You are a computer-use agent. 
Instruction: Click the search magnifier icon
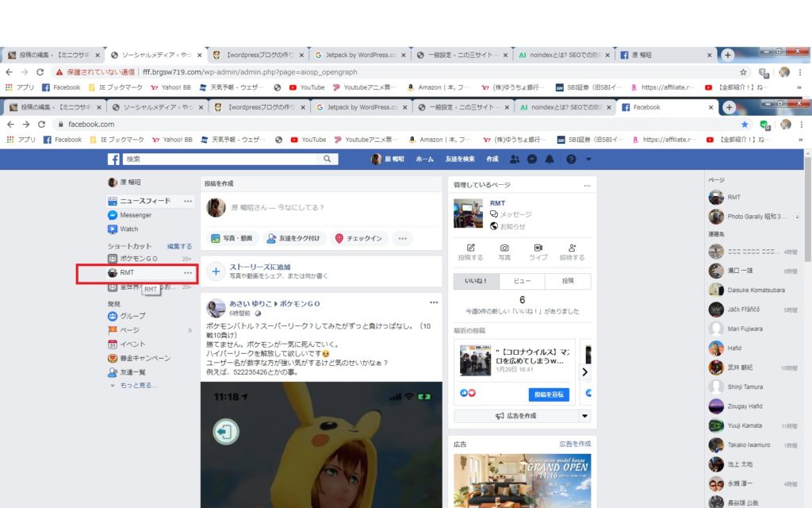tap(327, 159)
